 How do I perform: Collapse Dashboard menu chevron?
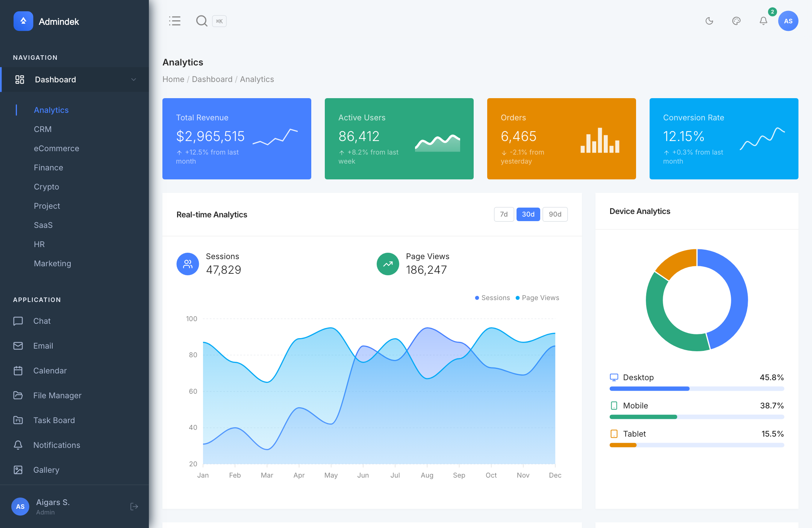pos(133,79)
